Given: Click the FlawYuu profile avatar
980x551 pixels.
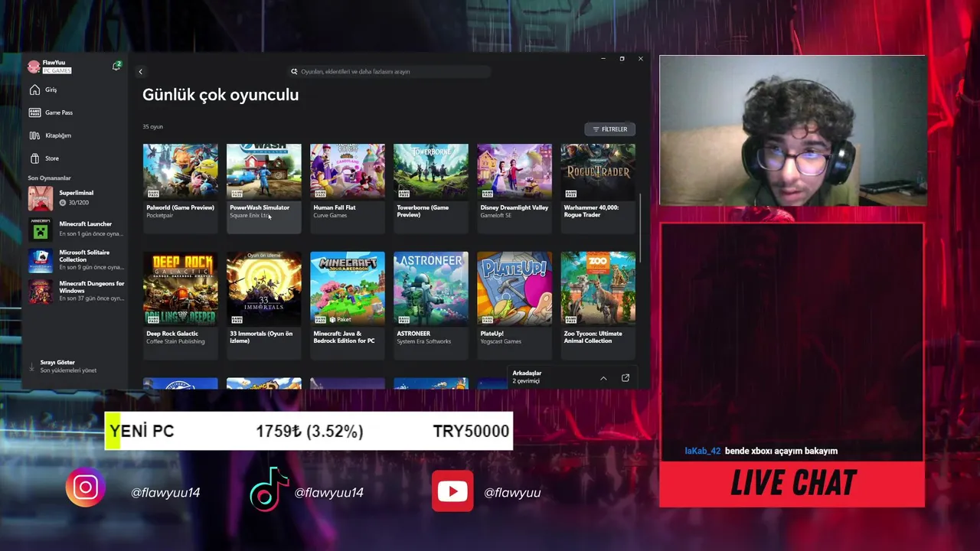Looking at the screenshot, I should pyautogui.click(x=34, y=67).
